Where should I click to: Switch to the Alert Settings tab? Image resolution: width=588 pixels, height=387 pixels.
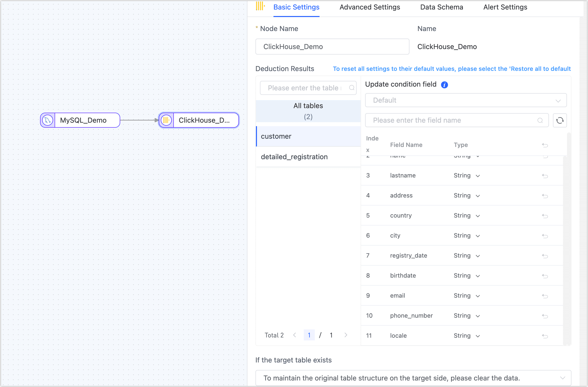tap(505, 7)
